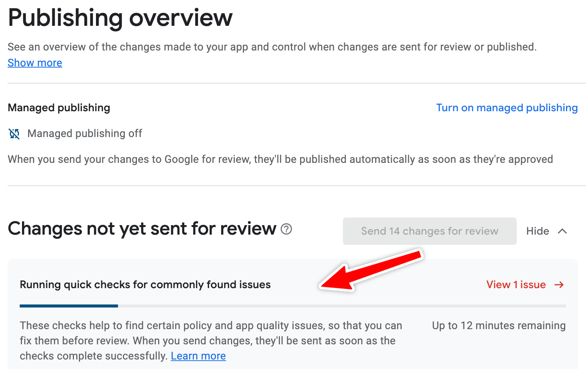Open the Learn more link
Screen dimensions: 588x369
click(198, 356)
